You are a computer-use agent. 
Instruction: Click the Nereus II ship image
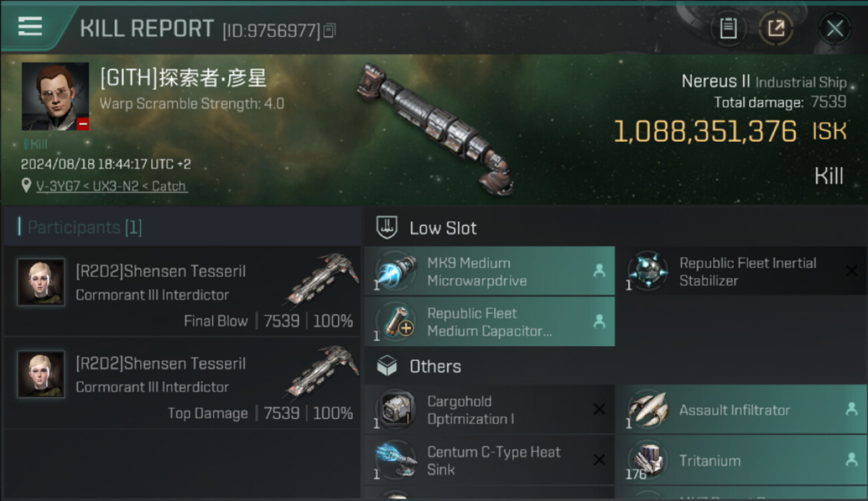pyautogui.click(x=434, y=127)
